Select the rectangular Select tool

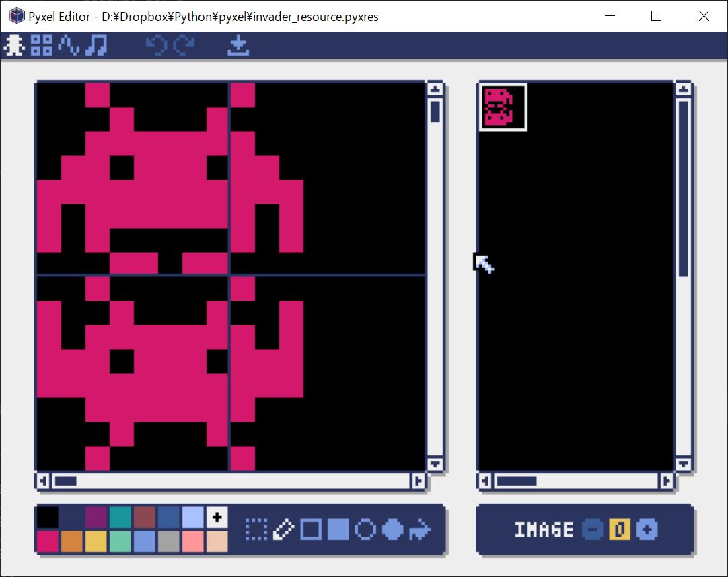[x=256, y=530]
